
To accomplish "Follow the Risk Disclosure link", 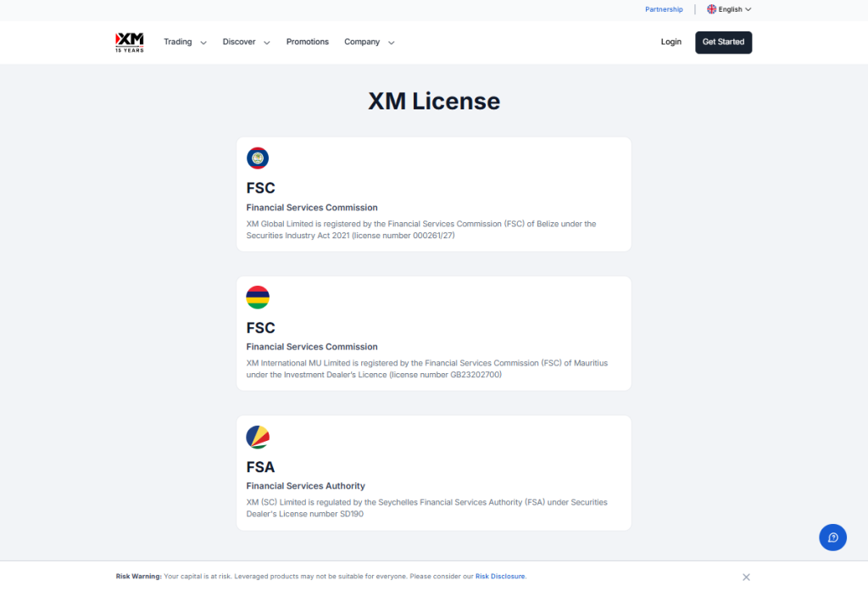I will coord(500,577).
